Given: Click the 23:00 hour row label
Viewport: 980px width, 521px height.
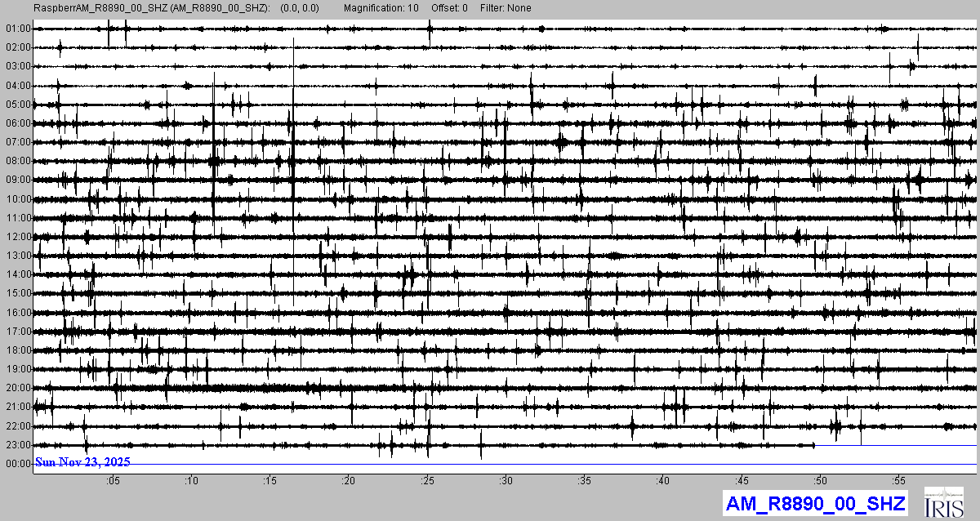Looking at the screenshot, I should click(18, 445).
